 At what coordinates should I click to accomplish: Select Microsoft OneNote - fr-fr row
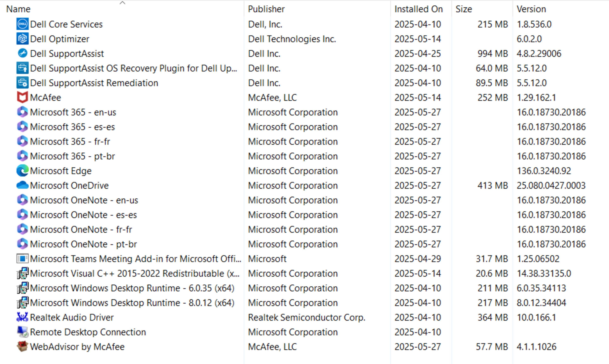(x=81, y=229)
